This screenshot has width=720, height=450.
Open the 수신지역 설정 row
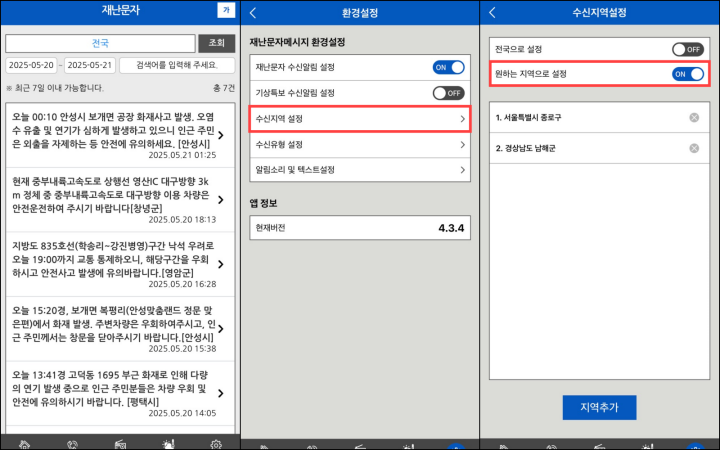click(359, 119)
